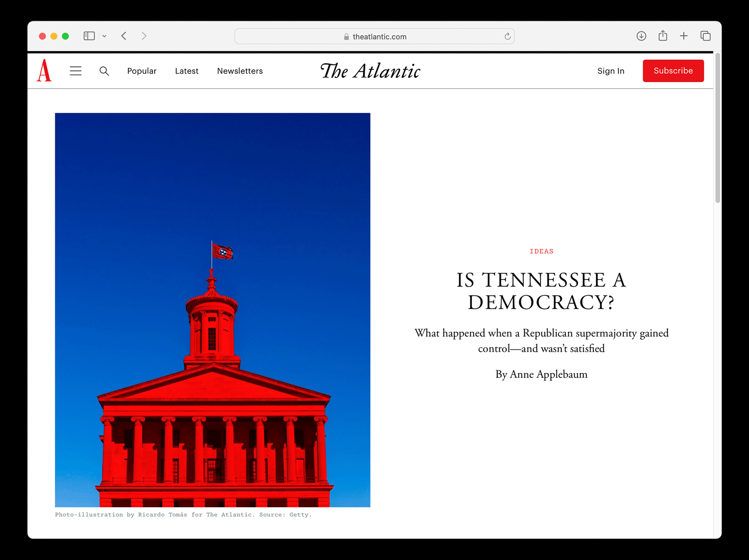Image resolution: width=749 pixels, height=560 pixels.
Task: Open a new tab with the plus icon
Action: tap(684, 36)
